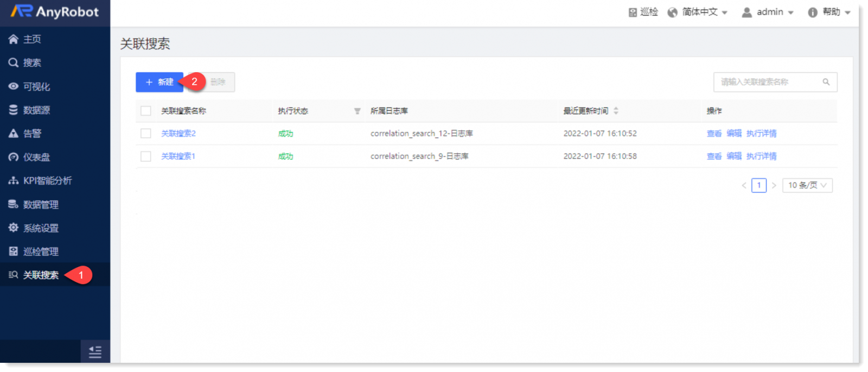Image resolution: width=868 pixels, height=372 pixels.
Task: Click 查看 for 关联搜索1
Action: point(714,156)
